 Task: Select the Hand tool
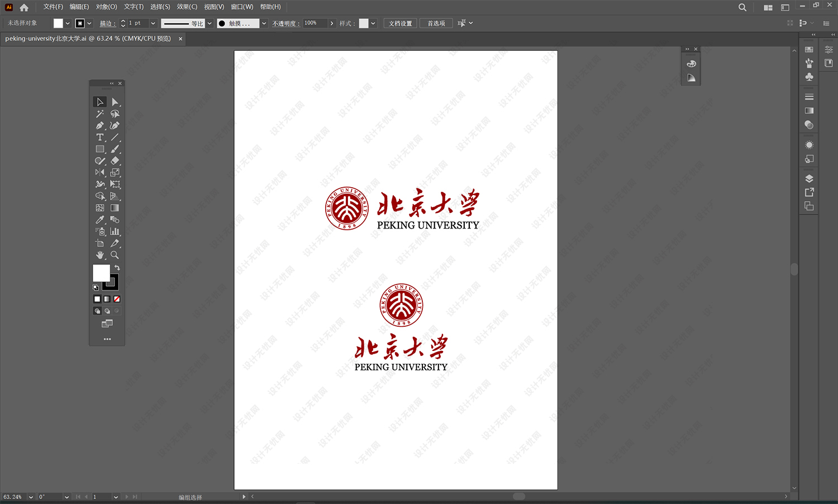[100, 255]
